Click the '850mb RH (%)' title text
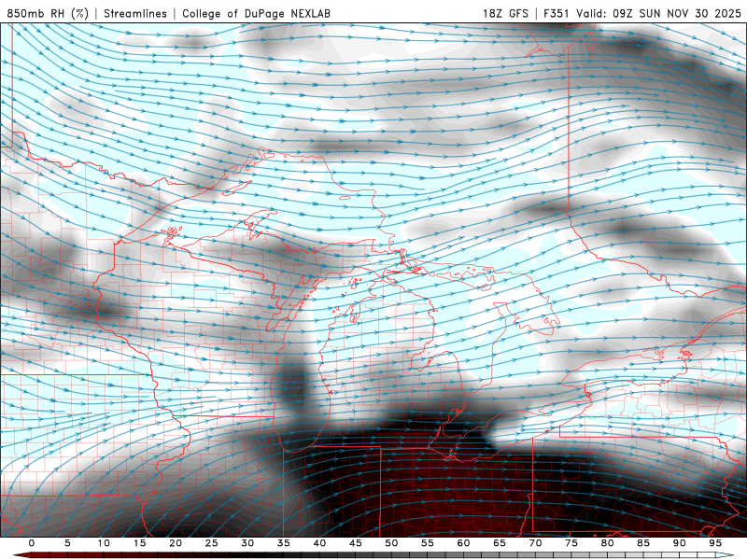747x560 pixels. pos(48,13)
